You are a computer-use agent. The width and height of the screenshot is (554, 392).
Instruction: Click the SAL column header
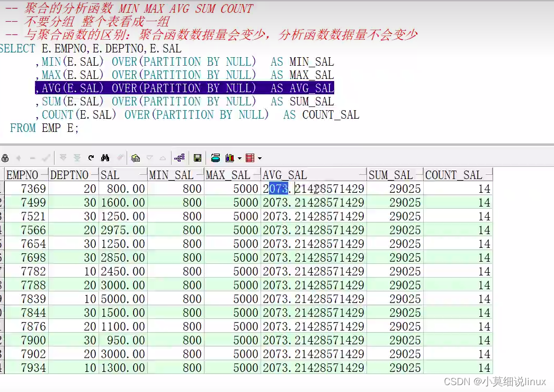(x=123, y=175)
